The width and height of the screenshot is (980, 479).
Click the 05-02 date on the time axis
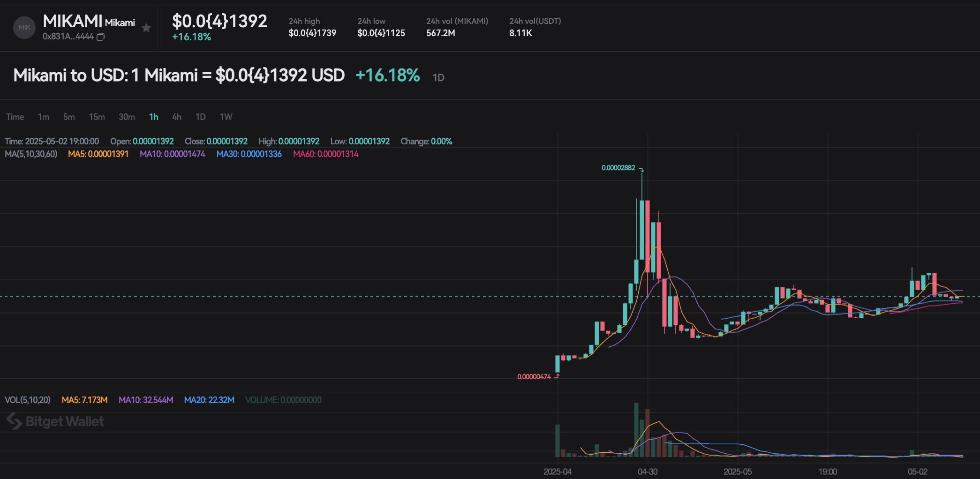(x=918, y=472)
